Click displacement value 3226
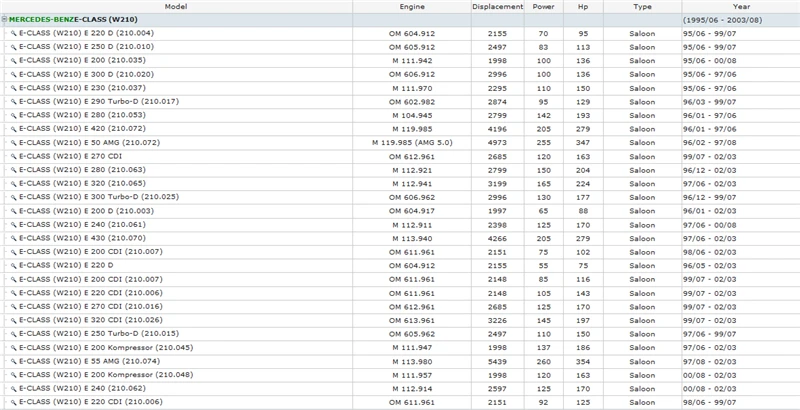This screenshot has width=800, height=410. click(x=497, y=320)
